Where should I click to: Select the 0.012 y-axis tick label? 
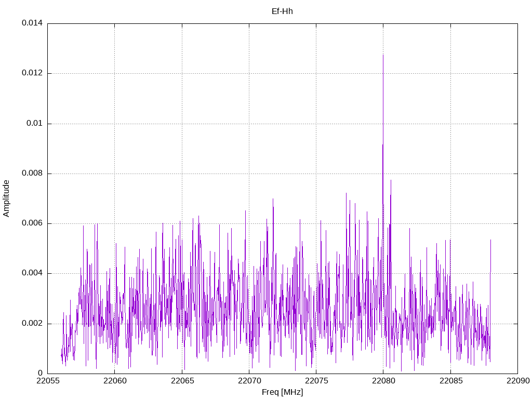[x=32, y=73]
